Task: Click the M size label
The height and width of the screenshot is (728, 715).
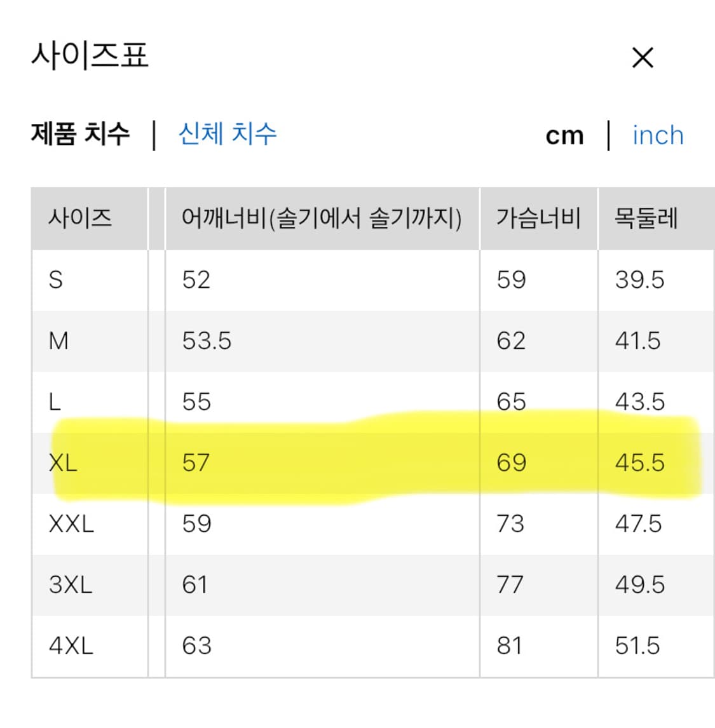Action: [x=59, y=340]
